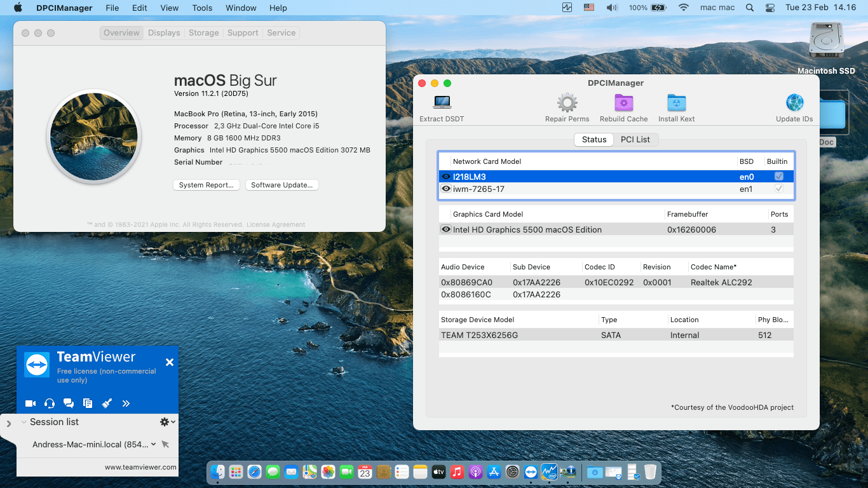Launch Music from the Dock
Image resolution: width=868 pixels, height=488 pixels.
click(x=457, y=472)
